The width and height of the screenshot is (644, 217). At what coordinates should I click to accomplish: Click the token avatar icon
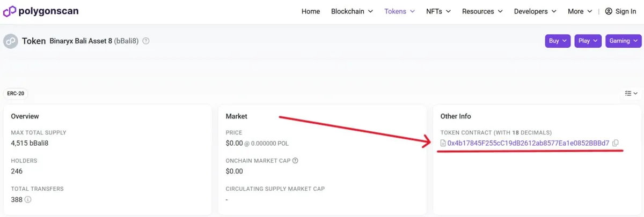[x=11, y=41]
